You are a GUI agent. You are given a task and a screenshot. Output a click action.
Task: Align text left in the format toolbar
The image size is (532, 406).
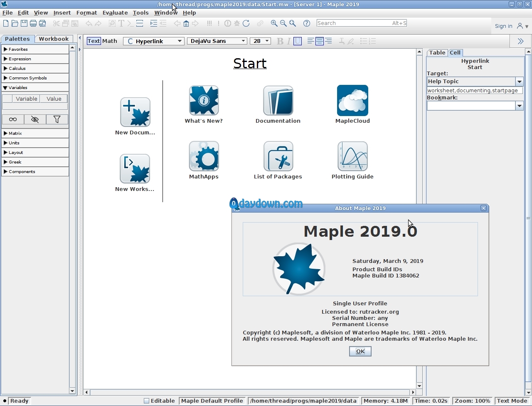click(310, 41)
